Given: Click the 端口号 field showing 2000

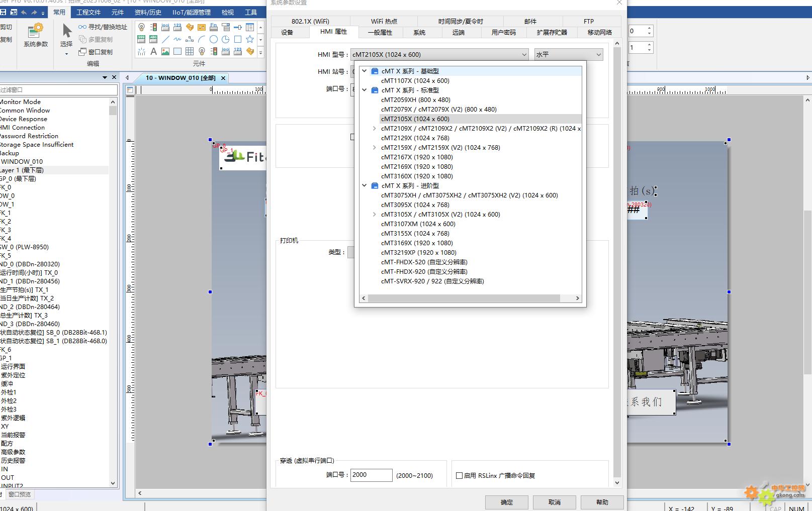Looking at the screenshot, I should (x=371, y=475).
